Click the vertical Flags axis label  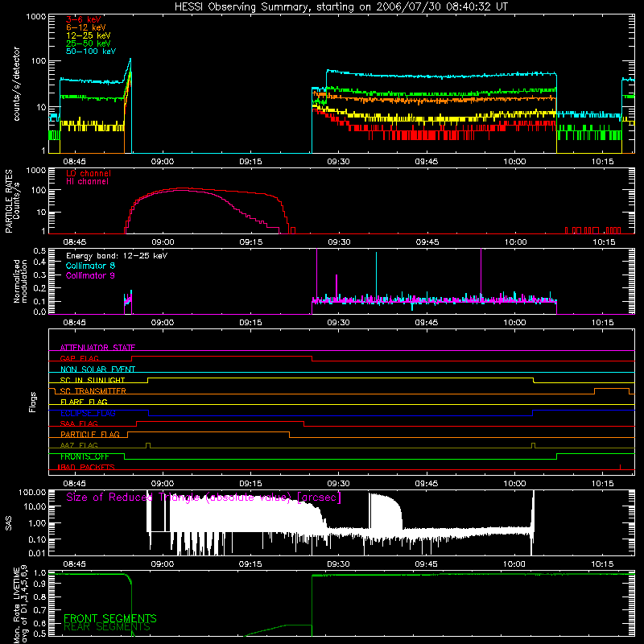pos(32,402)
